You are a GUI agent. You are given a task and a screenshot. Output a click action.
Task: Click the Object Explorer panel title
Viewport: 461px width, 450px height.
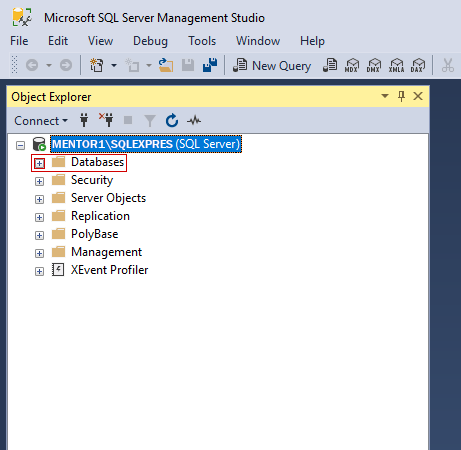point(51,97)
